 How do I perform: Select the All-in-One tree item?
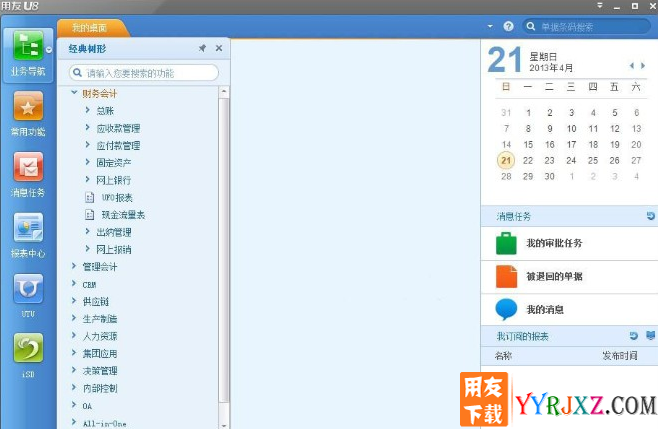pyautogui.click(x=104, y=424)
